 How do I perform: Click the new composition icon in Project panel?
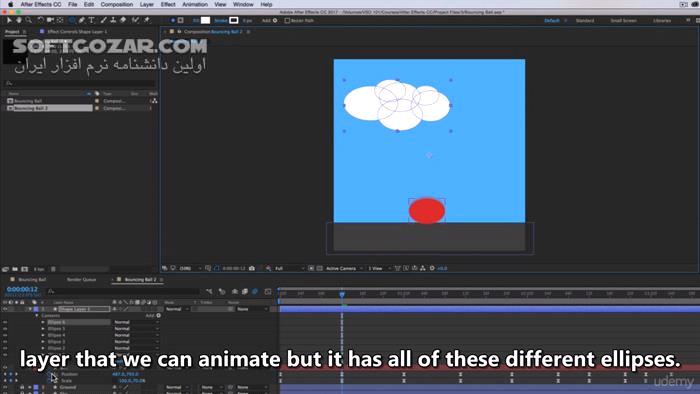[x=25, y=269]
